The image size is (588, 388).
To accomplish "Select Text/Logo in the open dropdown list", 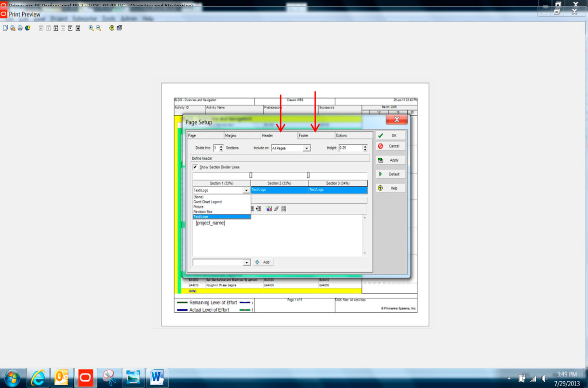I will pyautogui.click(x=222, y=217).
